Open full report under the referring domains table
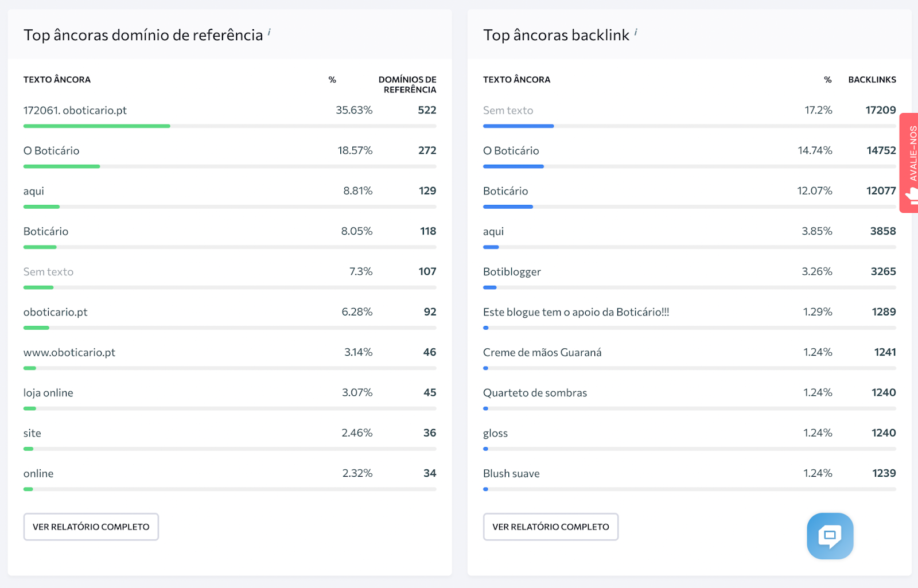This screenshot has width=918, height=588. [x=91, y=527]
